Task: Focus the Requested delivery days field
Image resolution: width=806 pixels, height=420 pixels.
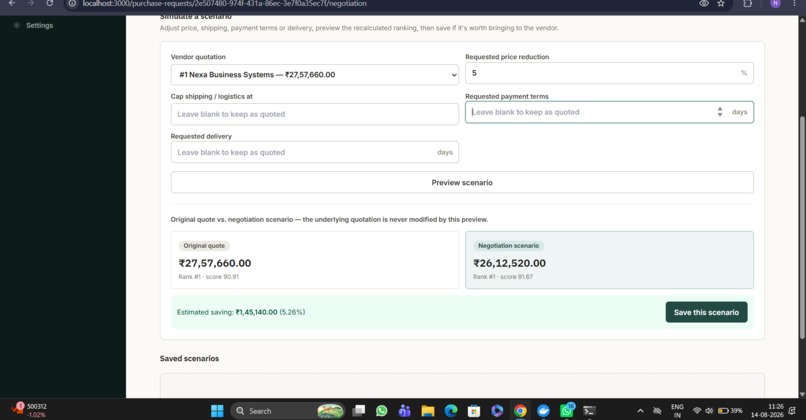Action: [315, 152]
